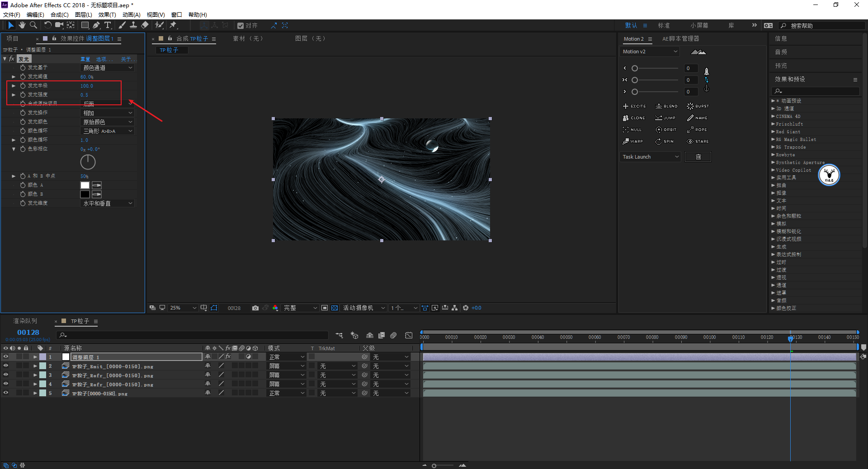This screenshot has height=469, width=868.
Task: Click the BURST button in Motion 2
Action: click(x=698, y=106)
